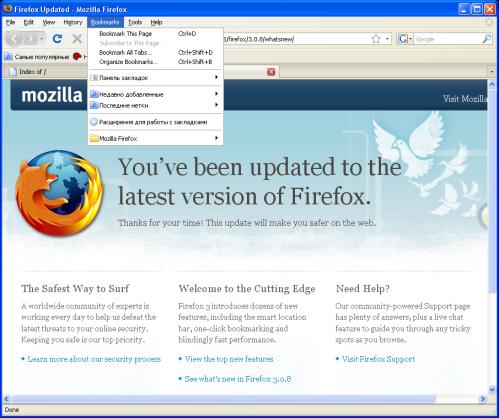Screen dimensions: 499x418
Task: Click the mozilla logo in header
Action: pyautogui.click(x=52, y=95)
